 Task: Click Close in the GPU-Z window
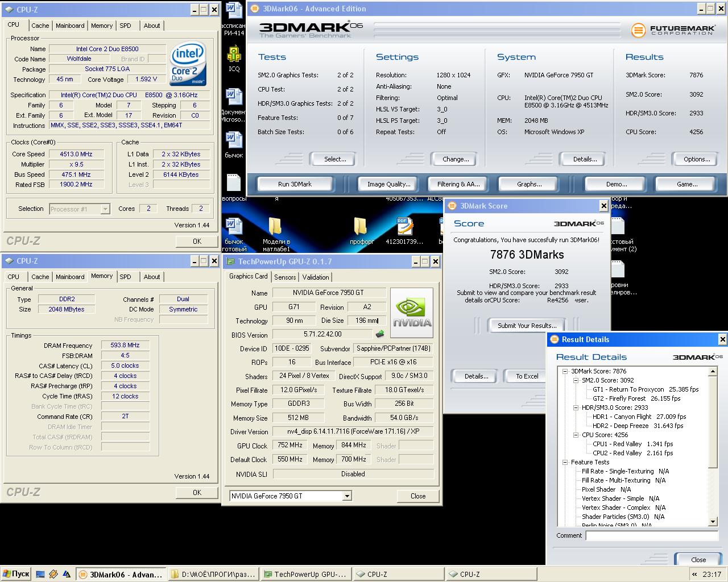[x=418, y=496]
